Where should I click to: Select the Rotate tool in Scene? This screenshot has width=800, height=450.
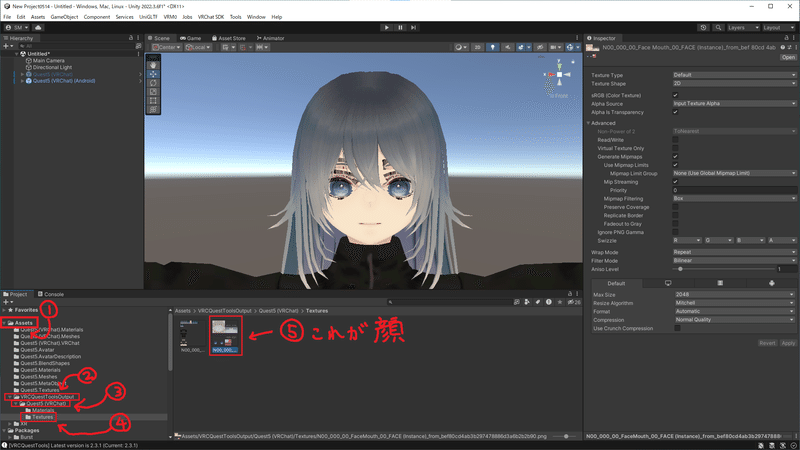pyautogui.click(x=153, y=83)
